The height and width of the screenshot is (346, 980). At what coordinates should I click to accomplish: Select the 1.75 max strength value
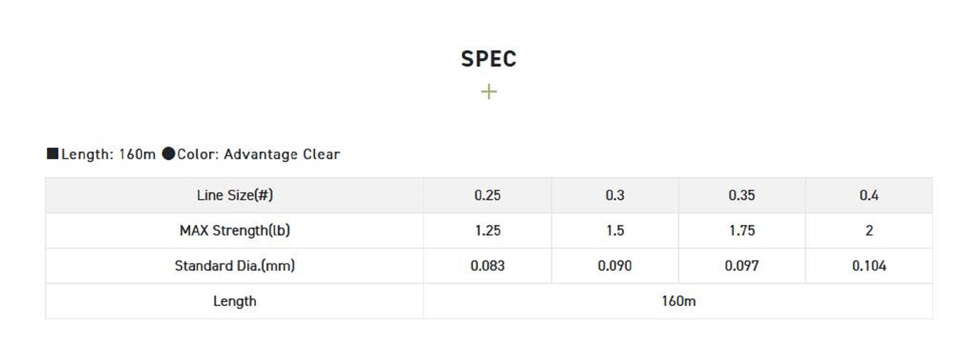pos(742,231)
